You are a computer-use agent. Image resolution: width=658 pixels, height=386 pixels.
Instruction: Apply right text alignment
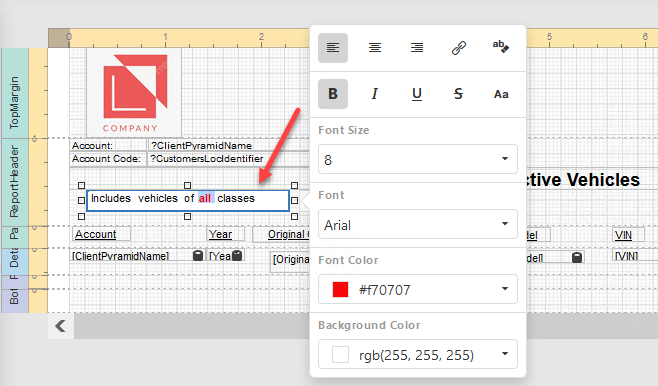[x=417, y=48]
